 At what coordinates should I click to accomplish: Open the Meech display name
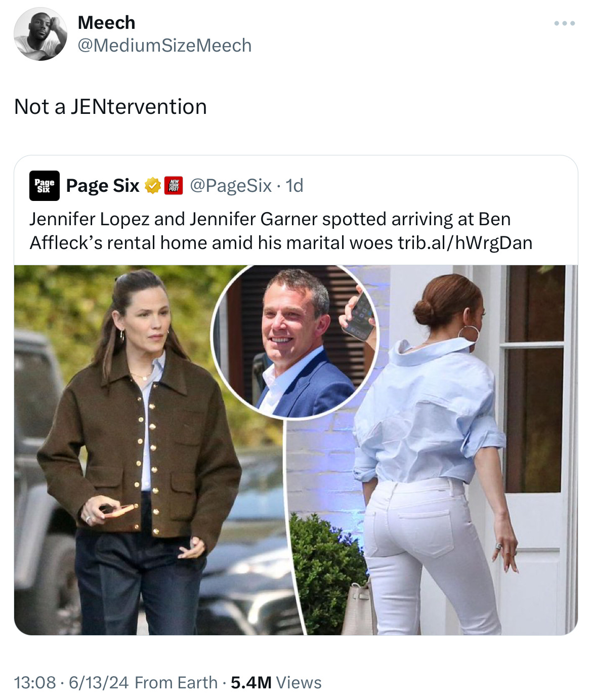click(107, 23)
